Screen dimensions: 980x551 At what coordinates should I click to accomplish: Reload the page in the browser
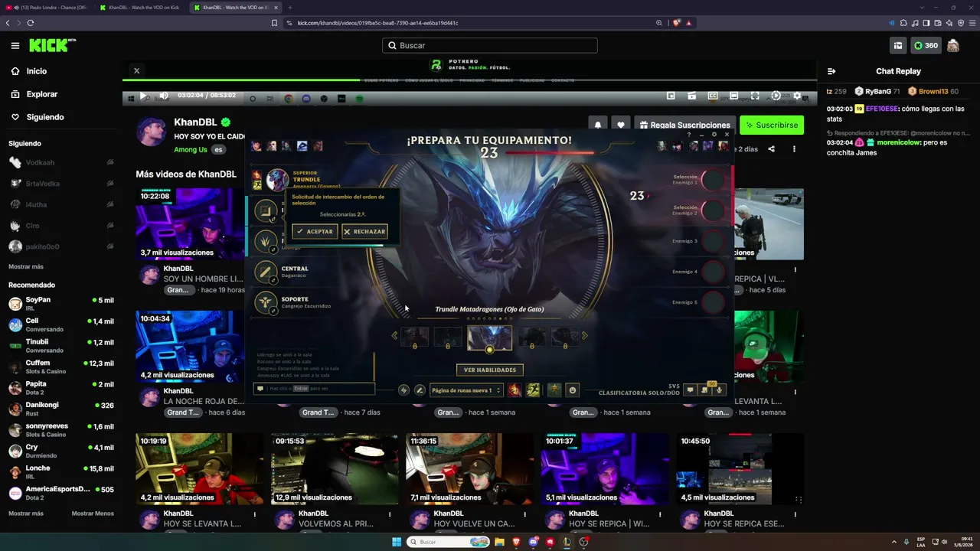31,23
